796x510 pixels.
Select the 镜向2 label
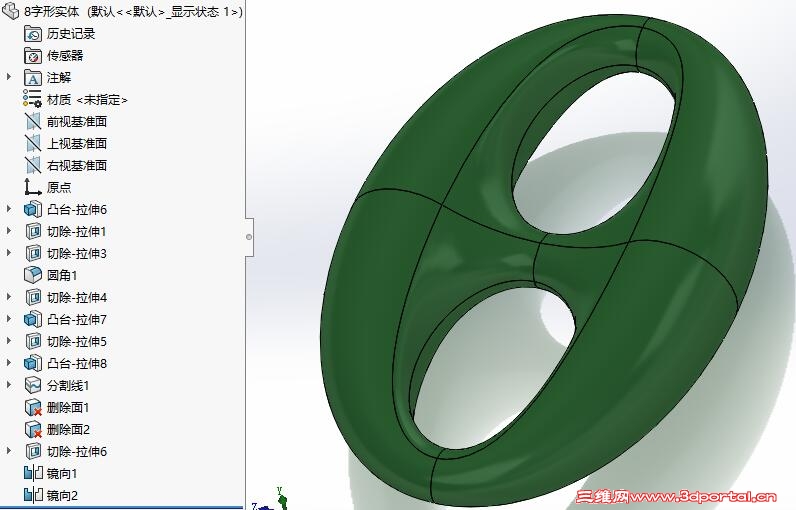[x=62, y=496]
